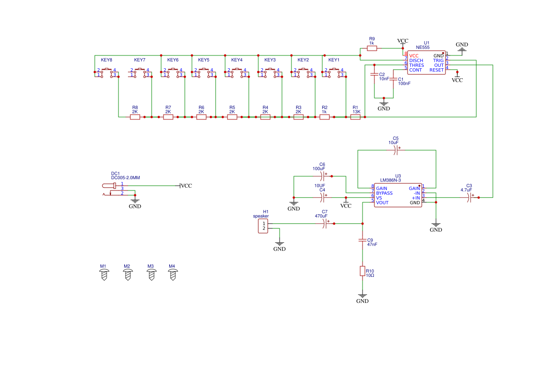Screen dimensions: 554x392
Task: Click the VOUT pin label on U3
Action: coord(382,203)
